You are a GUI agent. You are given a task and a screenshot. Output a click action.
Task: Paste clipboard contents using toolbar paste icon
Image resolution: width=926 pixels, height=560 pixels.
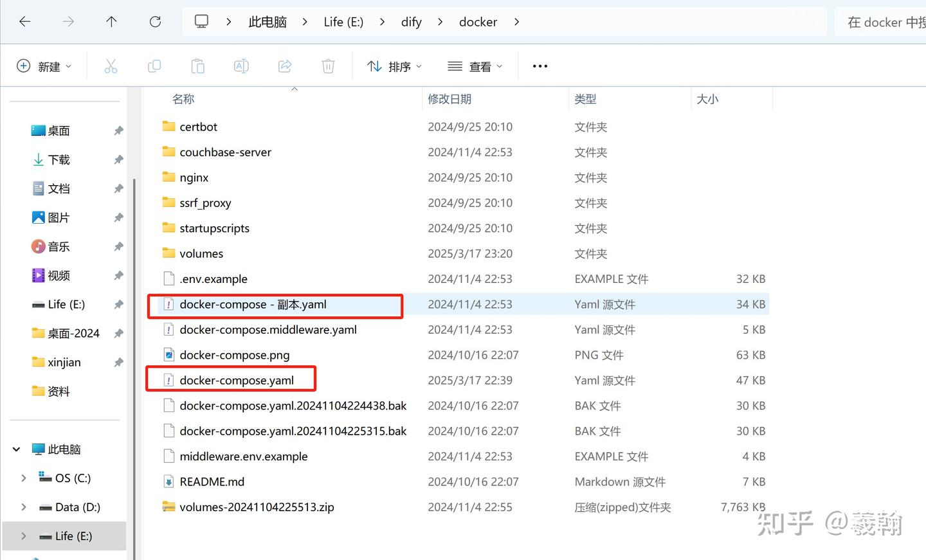(x=197, y=66)
